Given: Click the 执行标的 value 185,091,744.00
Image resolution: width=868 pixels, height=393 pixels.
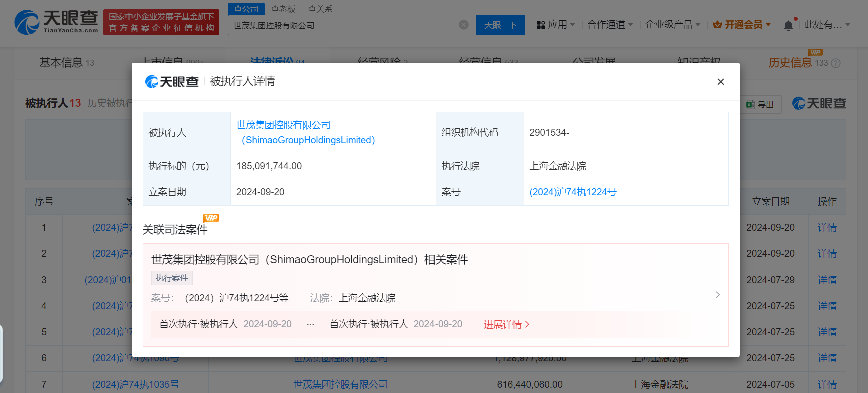Looking at the screenshot, I should pyautogui.click(x=269, y=166).
